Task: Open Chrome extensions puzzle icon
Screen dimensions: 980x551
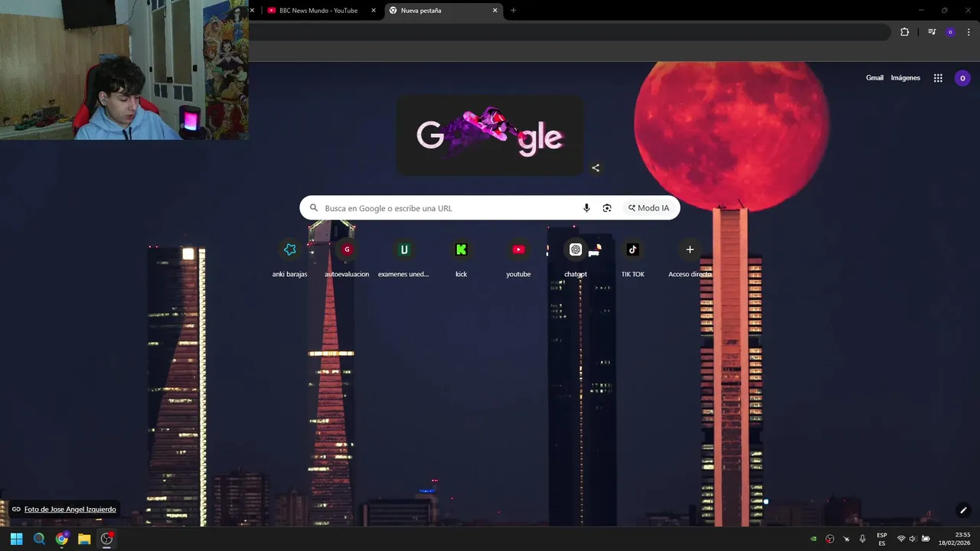Action: (x=904, y=32)
